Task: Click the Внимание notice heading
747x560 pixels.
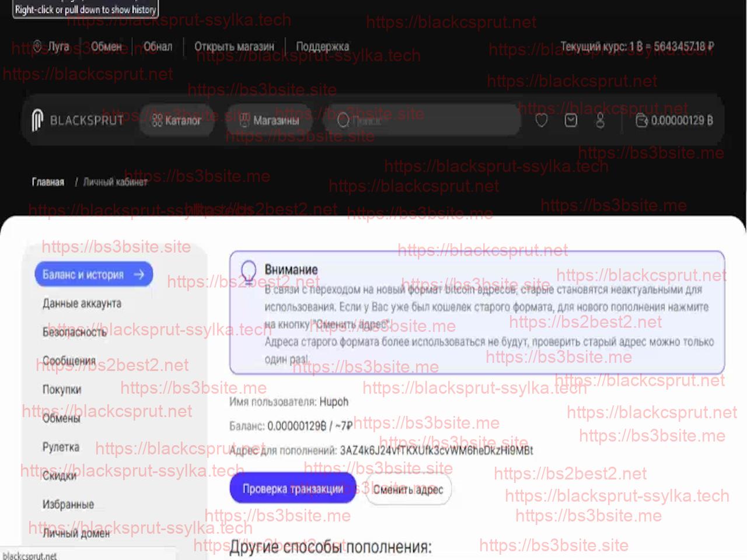Action: 291,269
